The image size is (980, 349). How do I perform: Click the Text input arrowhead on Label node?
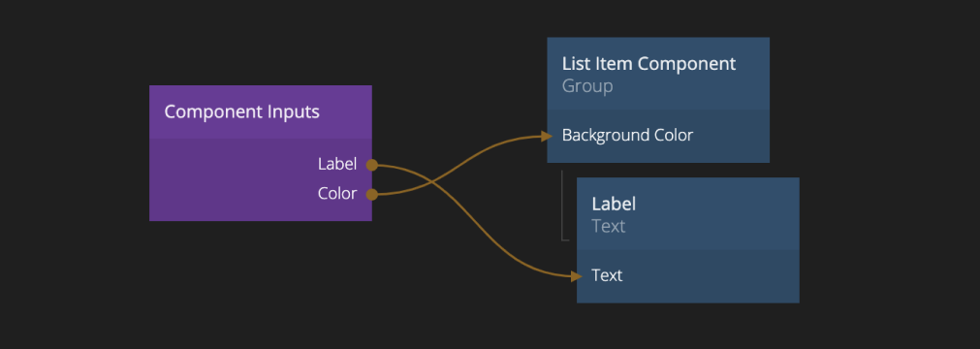[x=576, y=276]
